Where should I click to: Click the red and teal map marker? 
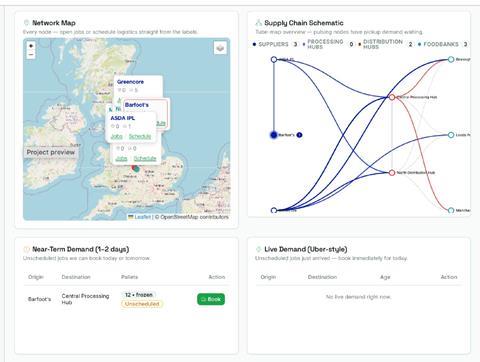tap(136, 168)
